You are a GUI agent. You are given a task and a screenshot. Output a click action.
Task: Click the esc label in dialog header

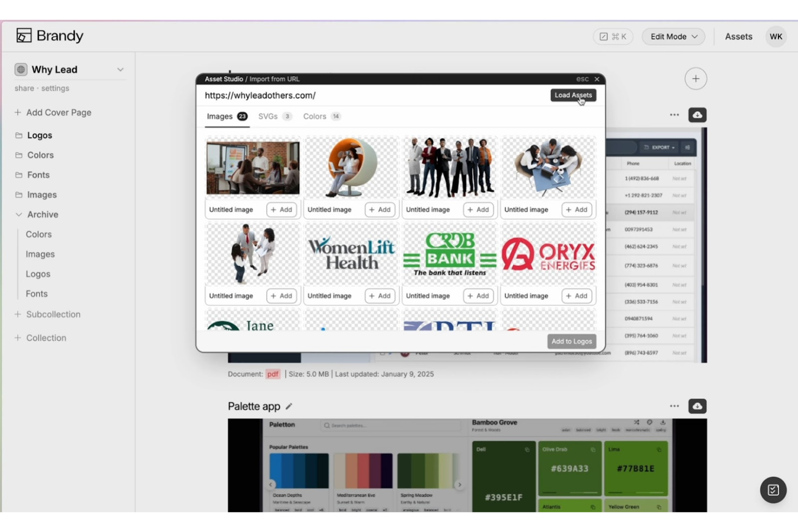pyautogui.click(x=582, y=79)
